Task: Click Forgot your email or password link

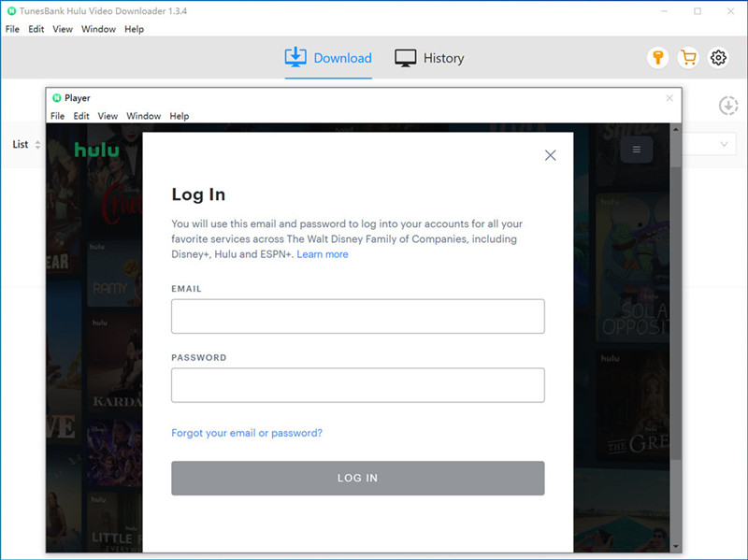Action: click(x=247, y=433)
